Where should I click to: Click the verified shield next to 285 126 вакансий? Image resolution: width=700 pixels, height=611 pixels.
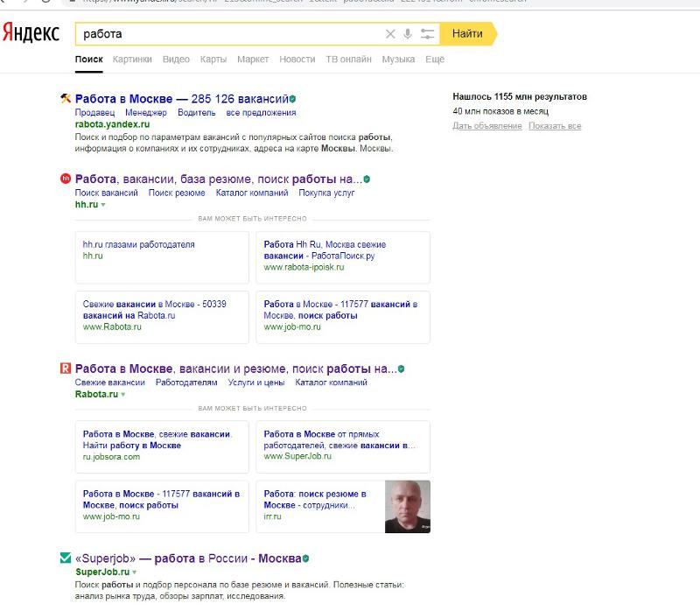click(x=292, y=99)
